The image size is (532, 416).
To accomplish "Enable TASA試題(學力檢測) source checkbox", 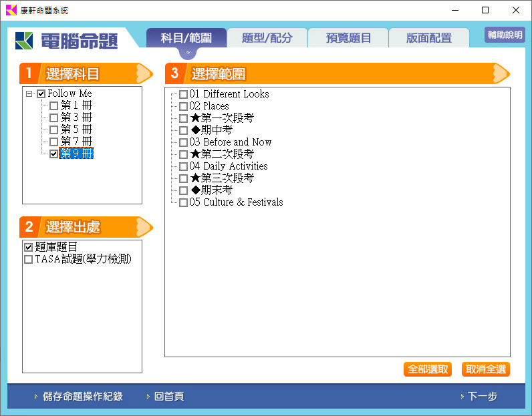I will [28, 259].
